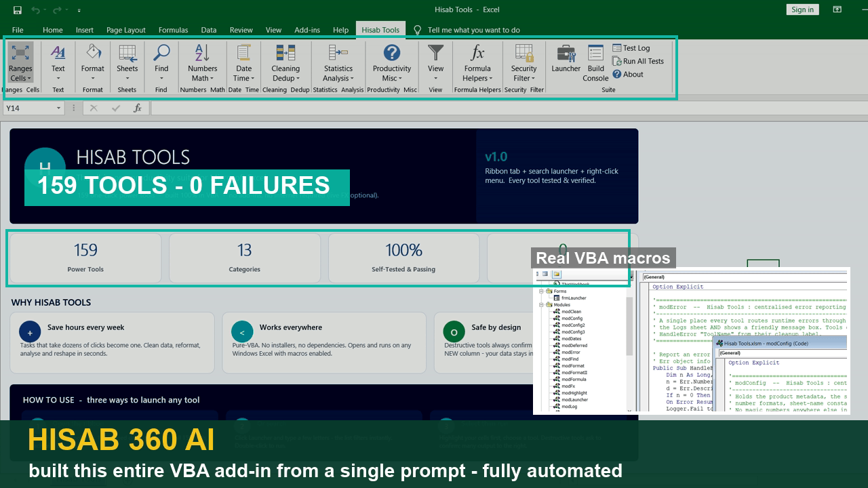Open the Format paint-bucket tools menu
The width and height of the screenshot is (868, 488).
(x=93, y=63)
